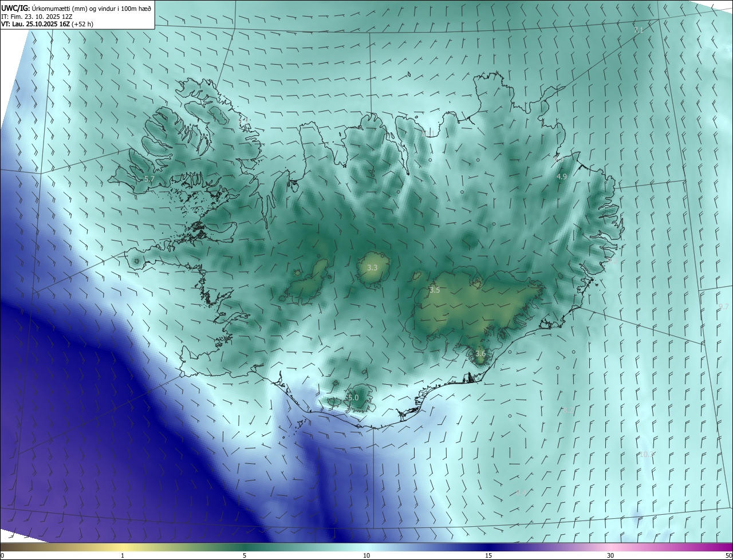
Task: Click the '50' tick on color scale
Action: click(728, 555)
